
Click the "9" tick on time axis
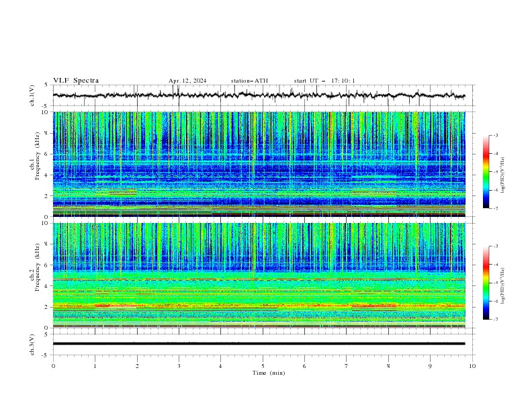point(430,366)
